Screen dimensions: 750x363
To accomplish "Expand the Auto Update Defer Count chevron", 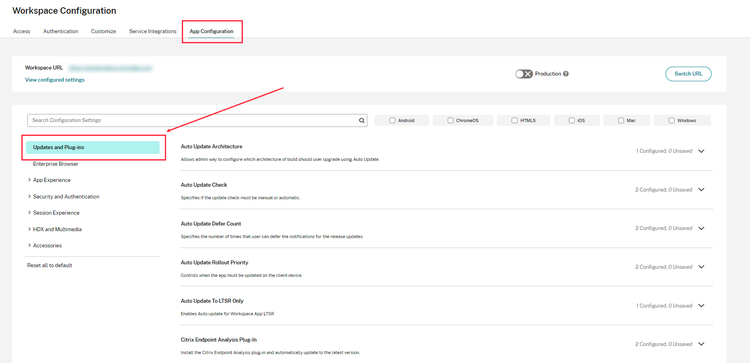I will pyautogui.click(x=701, y=229).
